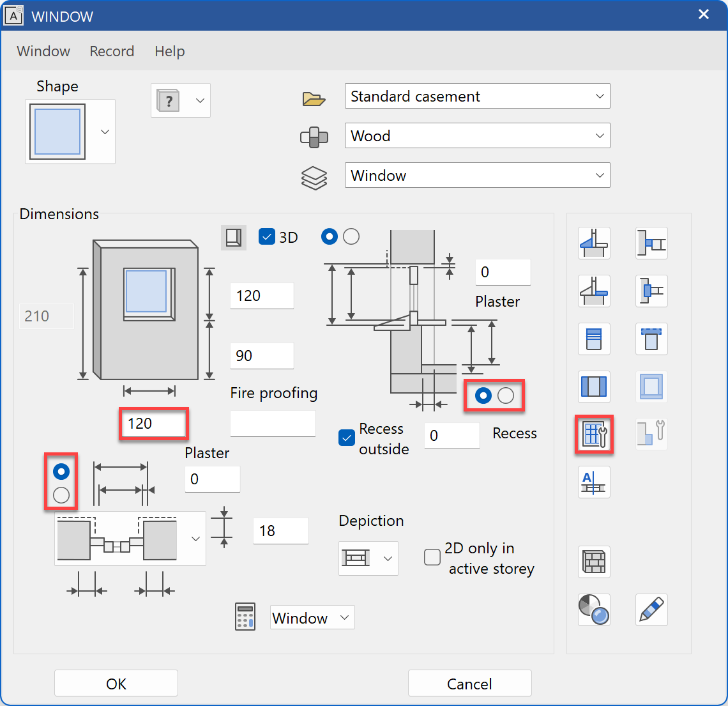The width and height of the screenshot is (728, 706).
Task: Click the brick wall settings icon
Action: coord(594,562)
